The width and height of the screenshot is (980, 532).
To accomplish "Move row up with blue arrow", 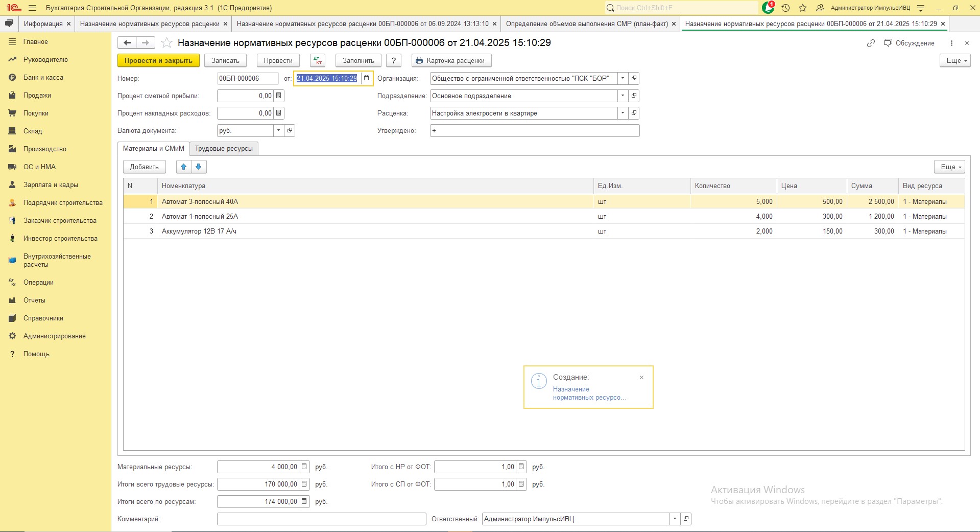I will coord(184,167).
